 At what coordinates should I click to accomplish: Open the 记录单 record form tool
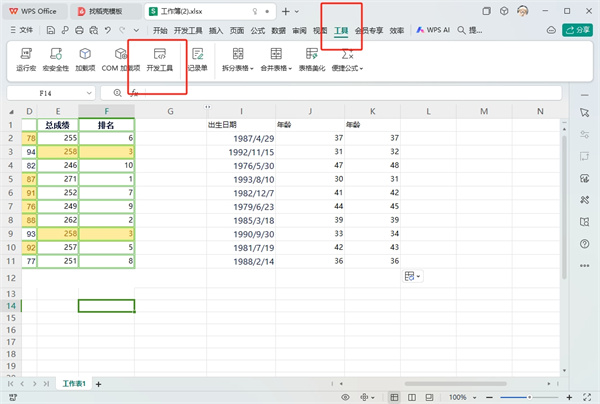[x=197, y=58]
